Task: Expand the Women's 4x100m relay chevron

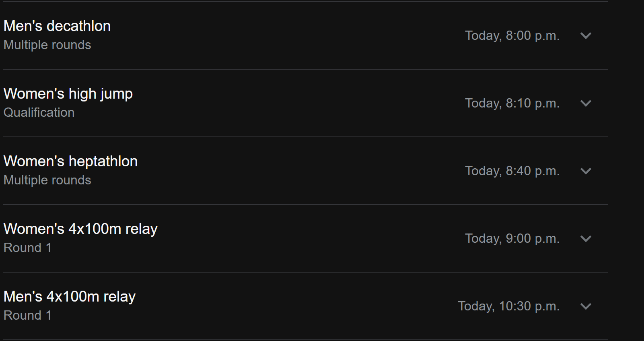Action: 586,239
